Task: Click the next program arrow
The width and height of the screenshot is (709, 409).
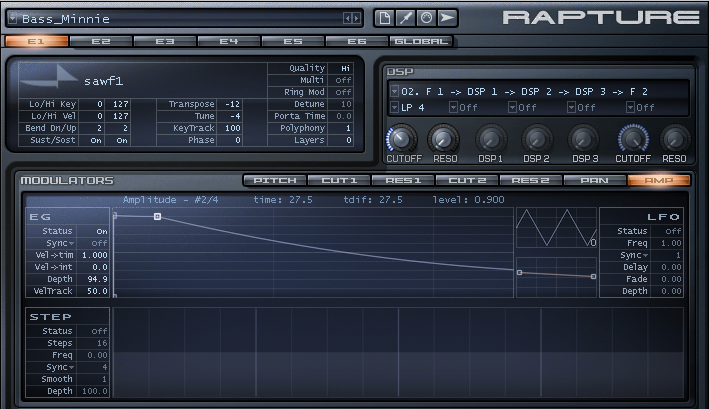Action: [356, 19]
